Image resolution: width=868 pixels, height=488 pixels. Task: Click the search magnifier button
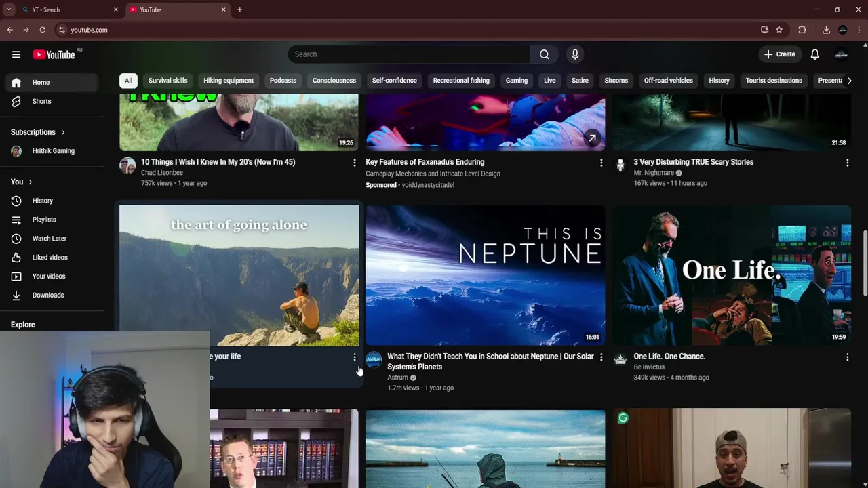545,54
